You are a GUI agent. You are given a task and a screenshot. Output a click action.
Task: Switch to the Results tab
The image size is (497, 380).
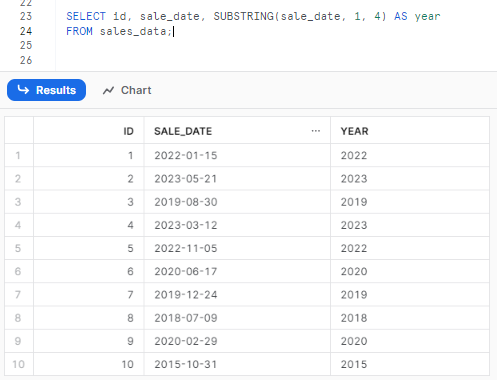[x=46, y=90]
